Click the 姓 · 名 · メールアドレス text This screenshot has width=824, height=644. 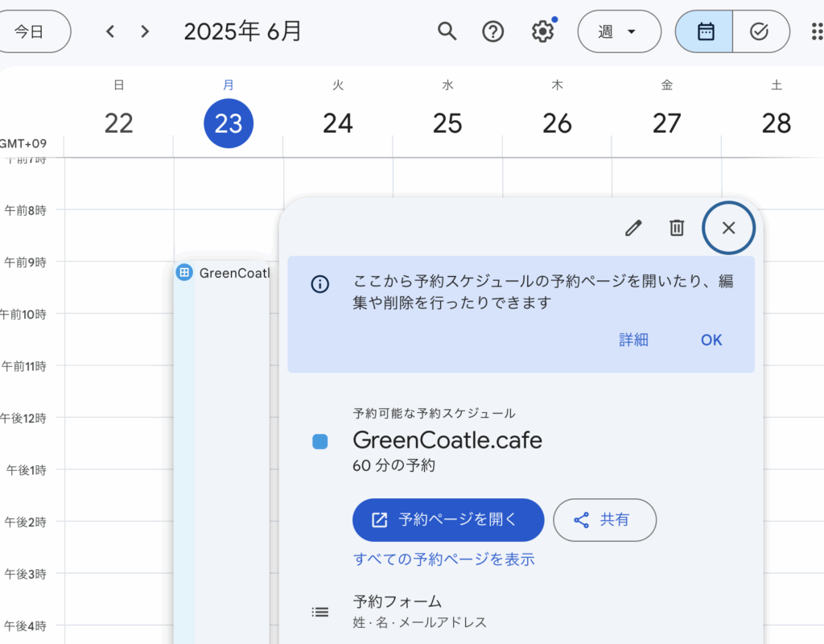point(419,623)
